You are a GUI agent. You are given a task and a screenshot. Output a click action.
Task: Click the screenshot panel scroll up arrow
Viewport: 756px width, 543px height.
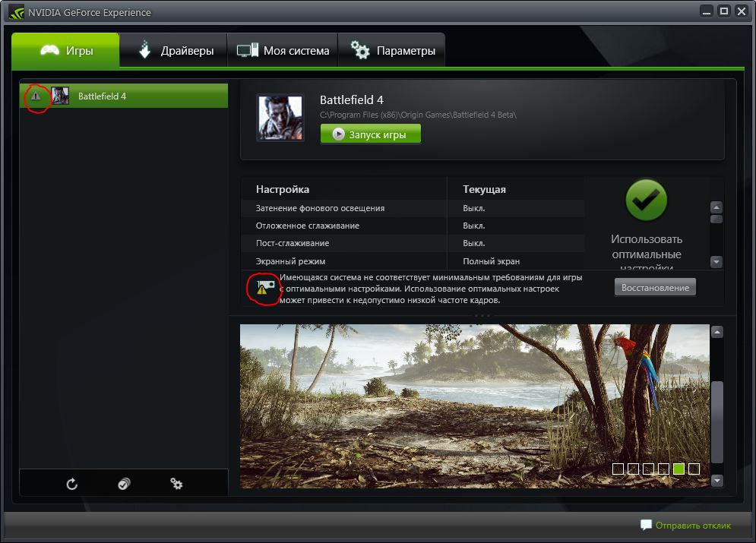(x=717, y=332)
